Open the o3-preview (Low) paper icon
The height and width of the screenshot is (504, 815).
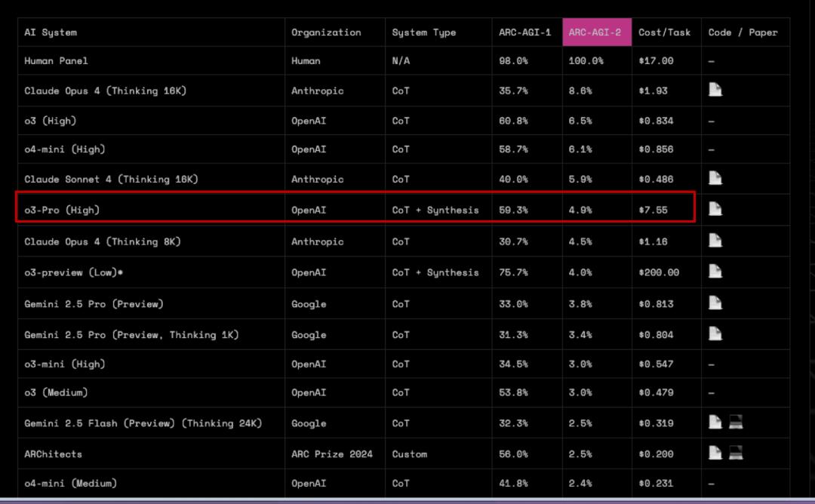pyautogui.click(x=715, y=271)
